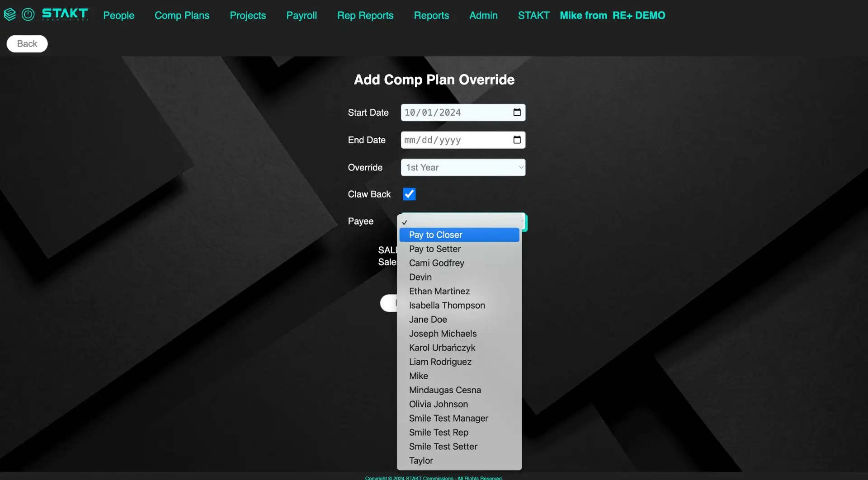This screenshot has width=868, height=480.
Task: Choose Pay to Closer payee option
Action: tap(459, 235)
